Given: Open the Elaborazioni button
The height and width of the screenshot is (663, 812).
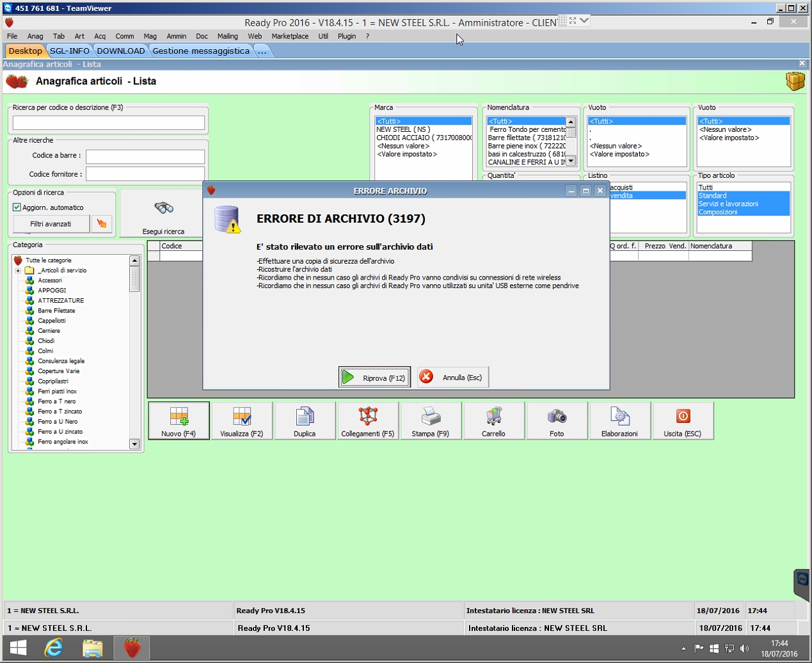Looking at the screenshot, I should (619, 420).
